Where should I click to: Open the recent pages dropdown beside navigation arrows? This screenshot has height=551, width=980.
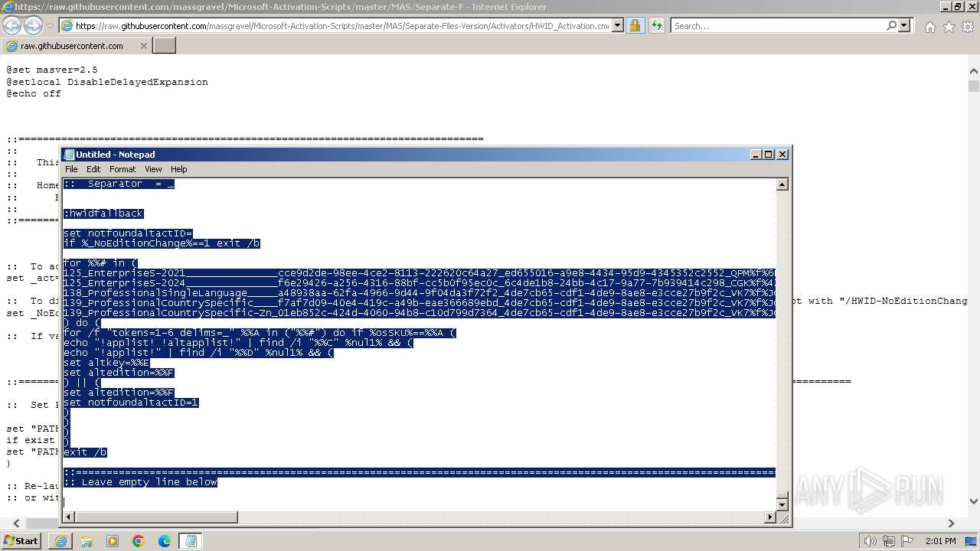click(x=50, y=25)
